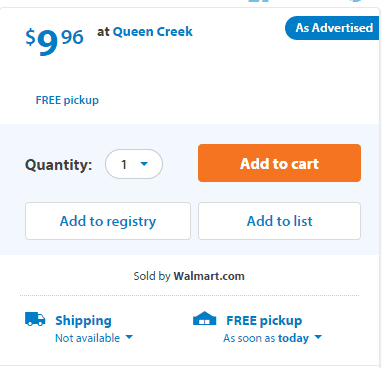Click the Add to registry button
The width and height of the screenshot is (389, 368).
[108, 221]
